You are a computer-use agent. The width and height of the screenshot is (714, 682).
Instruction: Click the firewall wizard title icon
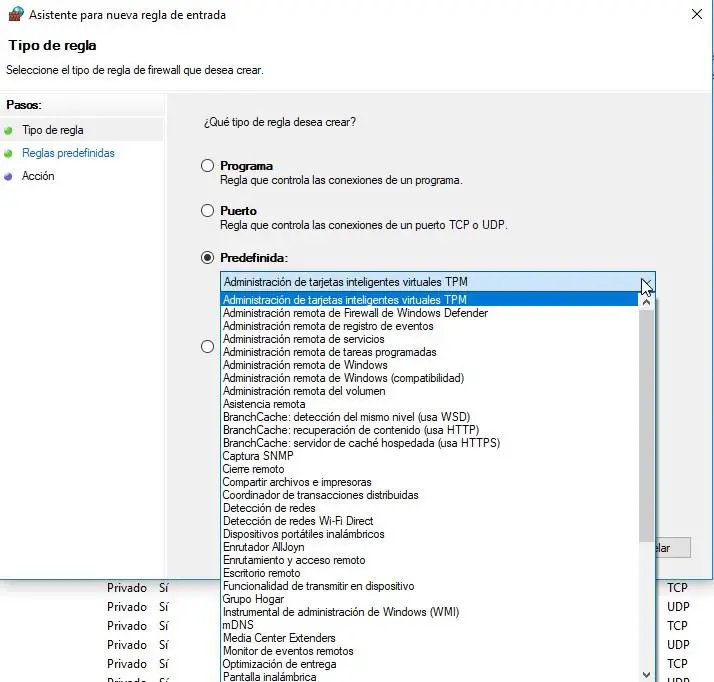[16, 14]
